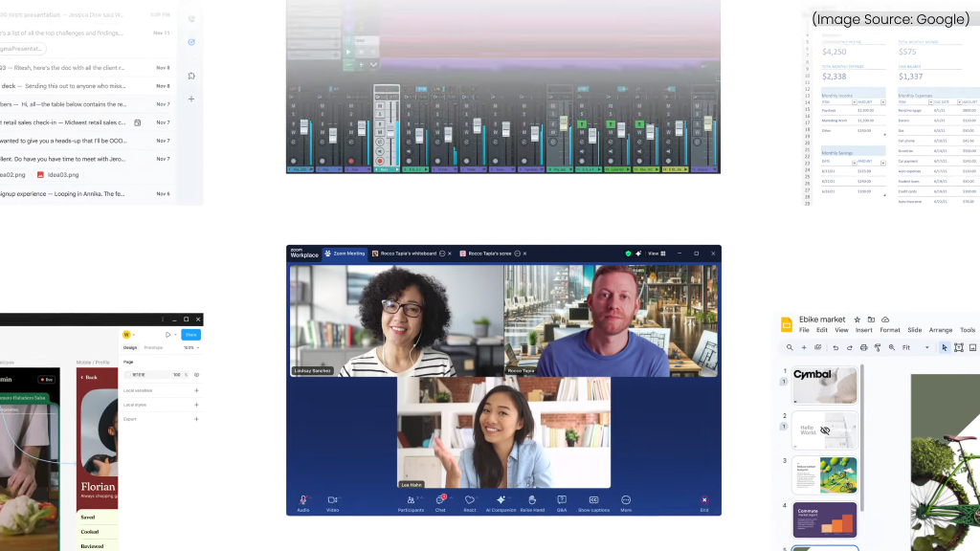Image resolution: width=980 pixels, height=551 pixels.
Task: Expand Local variables with plus icon
Action: click(196, 390)
